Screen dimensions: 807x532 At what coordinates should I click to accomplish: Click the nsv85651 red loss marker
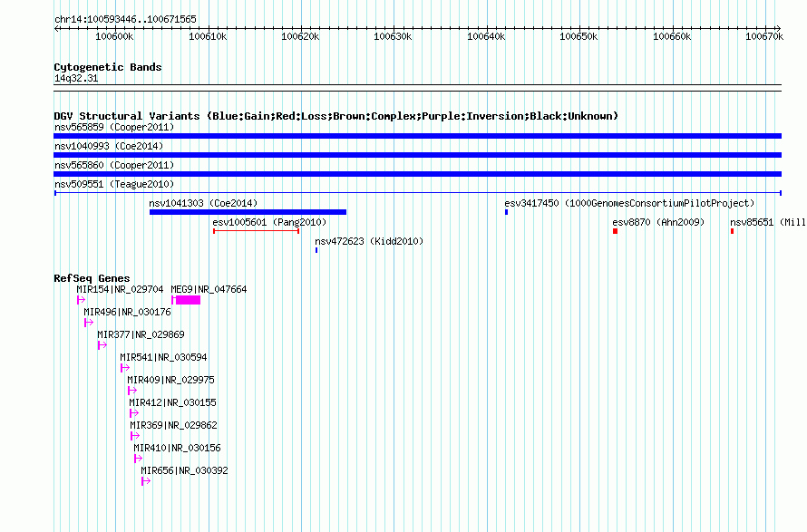tap(732, 231)
